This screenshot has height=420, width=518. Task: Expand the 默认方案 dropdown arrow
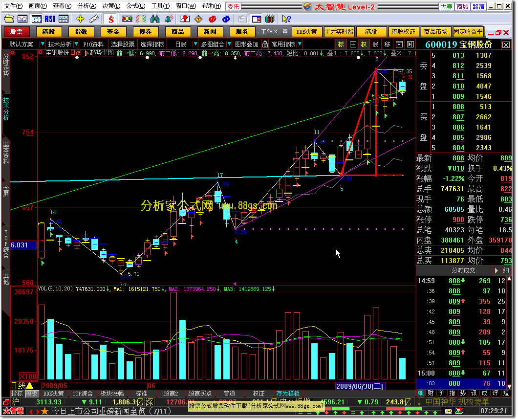coord(42,44)
